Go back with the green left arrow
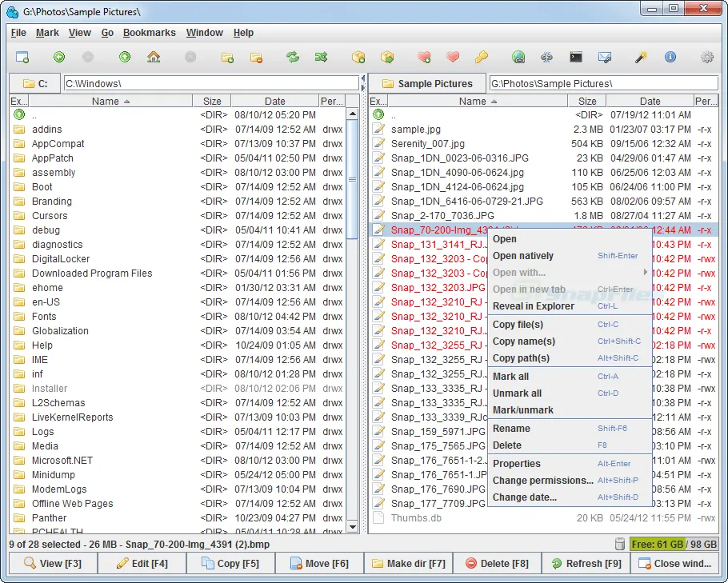Screen dimensions: 728x583 [59, 57]
